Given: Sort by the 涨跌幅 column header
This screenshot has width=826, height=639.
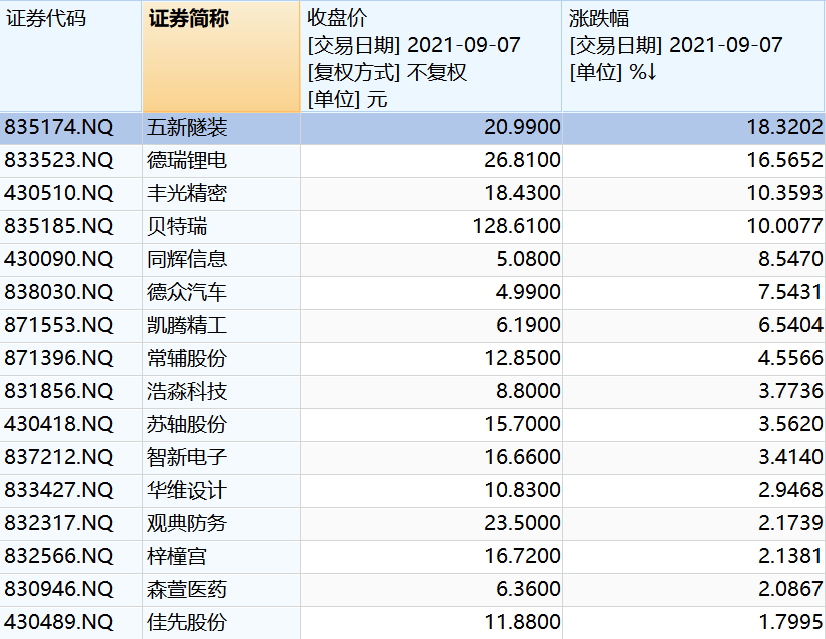Looking at the screenshot, I should click(693, 56).
